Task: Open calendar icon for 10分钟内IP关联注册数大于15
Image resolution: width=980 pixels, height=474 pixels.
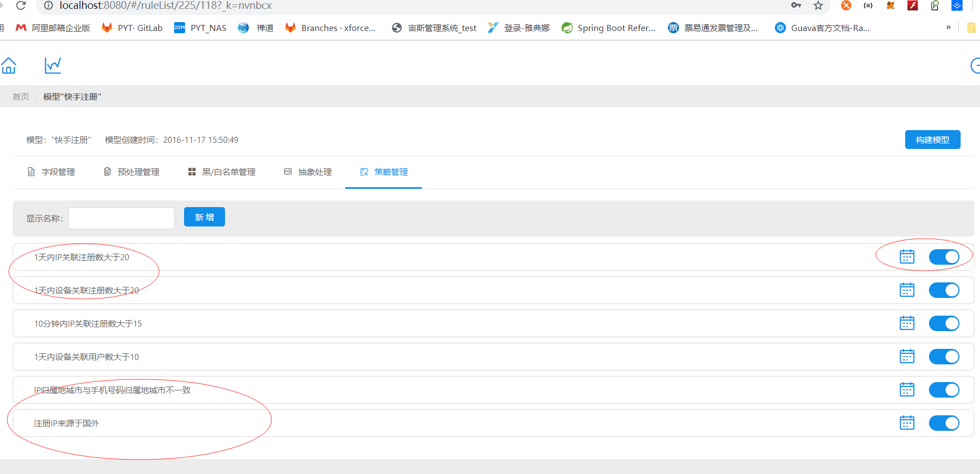Action: point(907,323)
